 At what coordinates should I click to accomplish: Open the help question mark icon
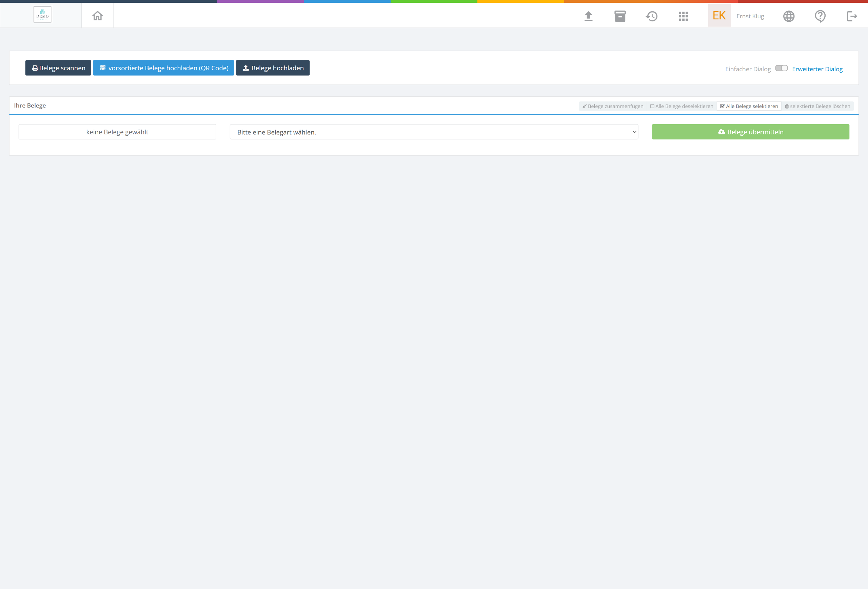(820, 16)
